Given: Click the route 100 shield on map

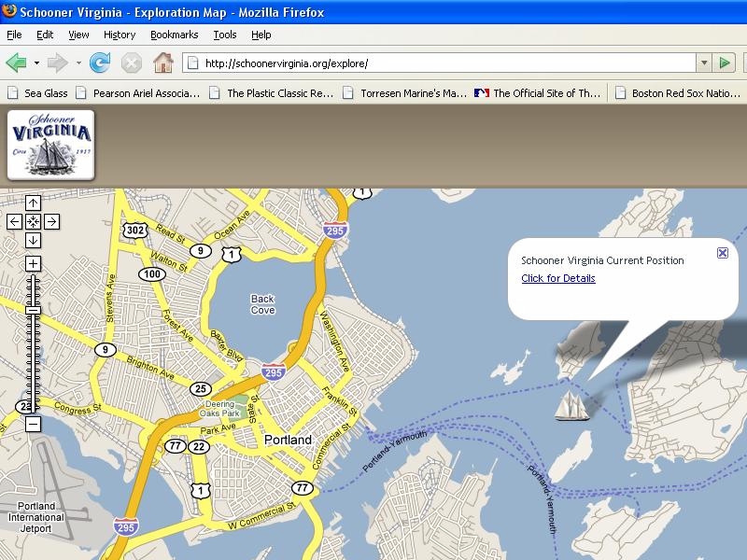Looking at the screenshot, I should [152, 273].
